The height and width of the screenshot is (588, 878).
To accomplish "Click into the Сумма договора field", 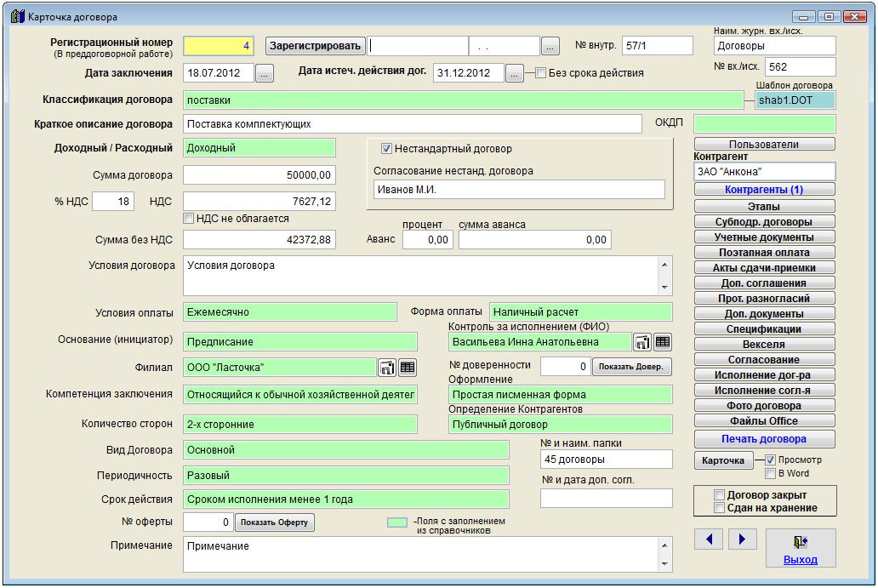I will [x=259, y=175].
